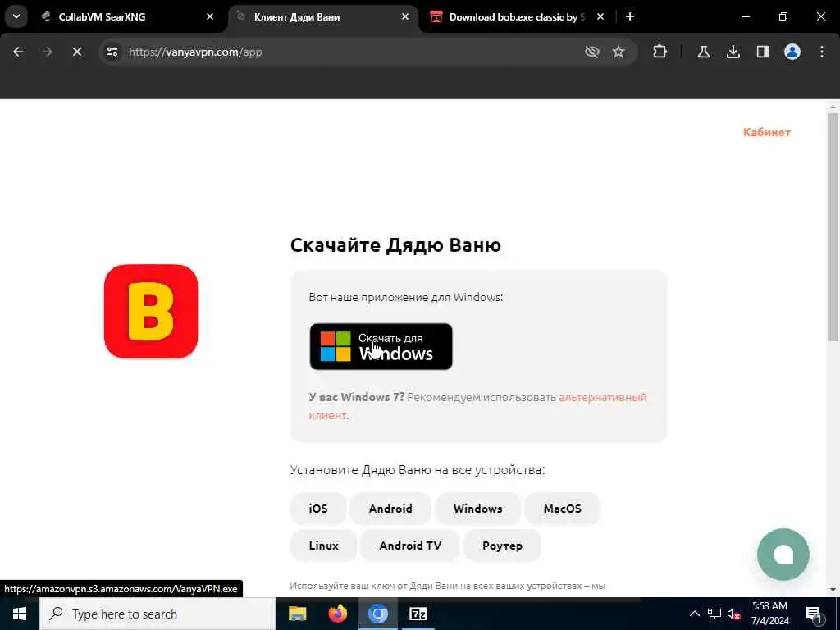Click the forward navigation arrow

coord(47,52)
